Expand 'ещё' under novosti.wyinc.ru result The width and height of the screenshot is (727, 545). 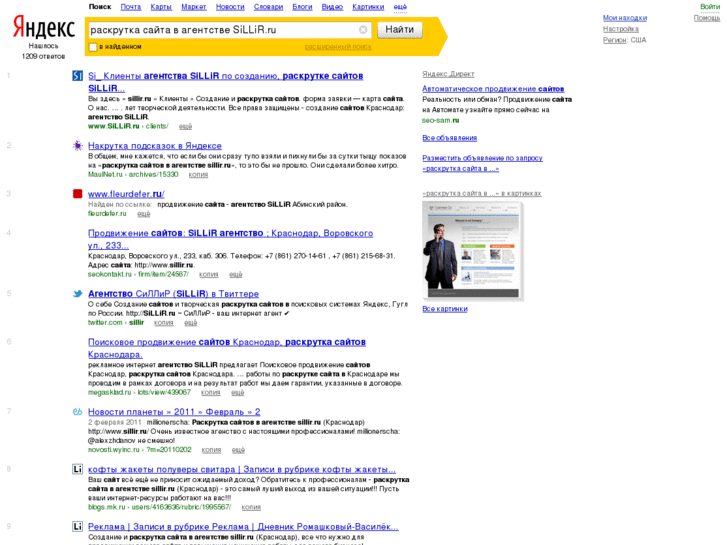pyautogui.click(x=238, y=450)
